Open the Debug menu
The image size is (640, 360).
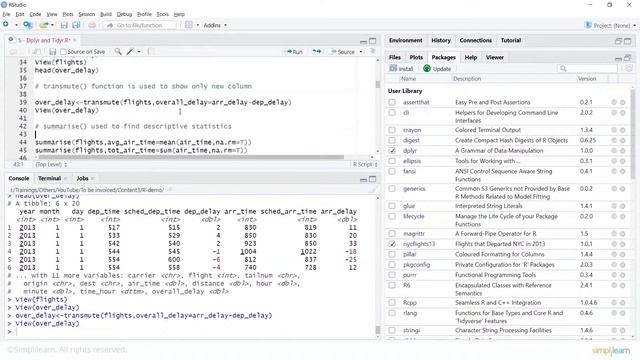coord(124,14)
